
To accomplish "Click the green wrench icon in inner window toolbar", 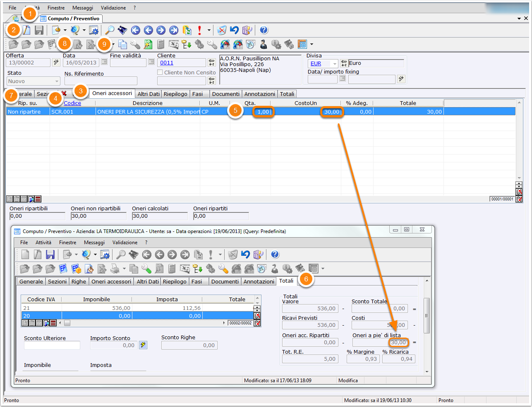I will pyautogui.click(x=146, y=269).
